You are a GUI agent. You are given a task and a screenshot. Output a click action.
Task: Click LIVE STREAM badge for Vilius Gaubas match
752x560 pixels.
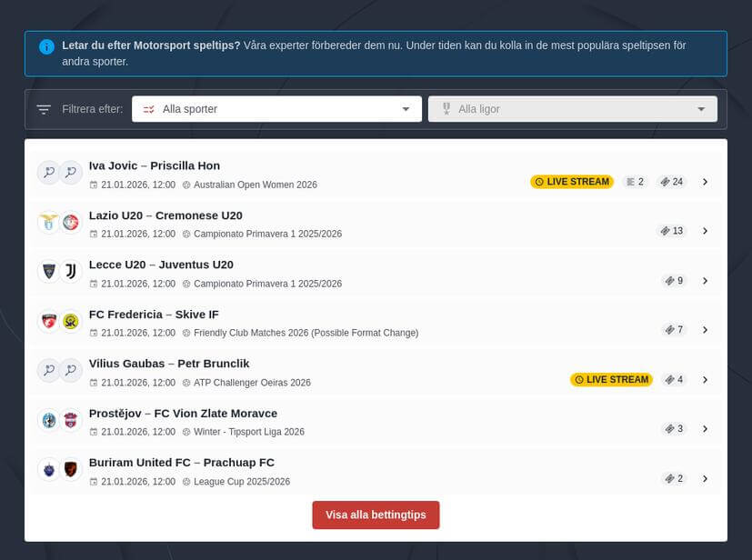pyautogui.click(x=611, y=380)
